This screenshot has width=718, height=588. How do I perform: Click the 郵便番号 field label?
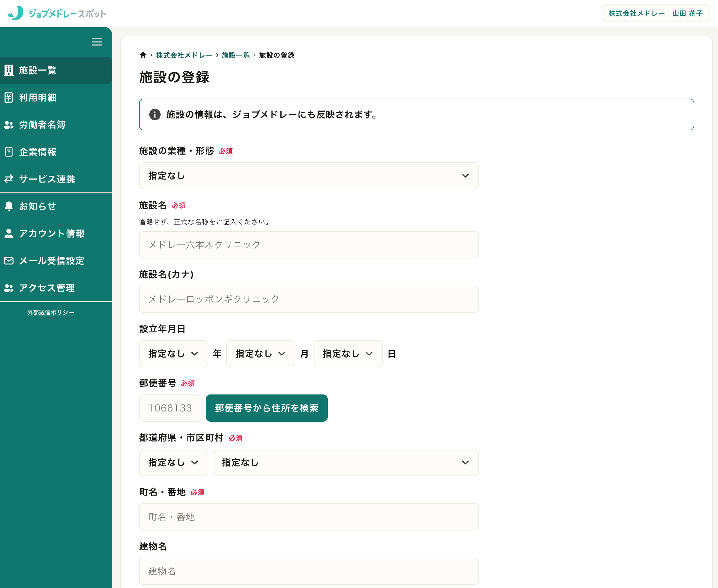pyautogui.click(x=157, y=383)
